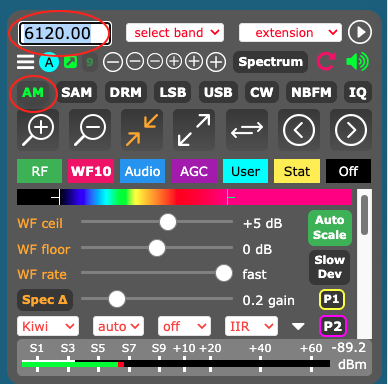Click the first circled plus icon
The width and height of the screenshot is (388, 384).
(174, 62)
